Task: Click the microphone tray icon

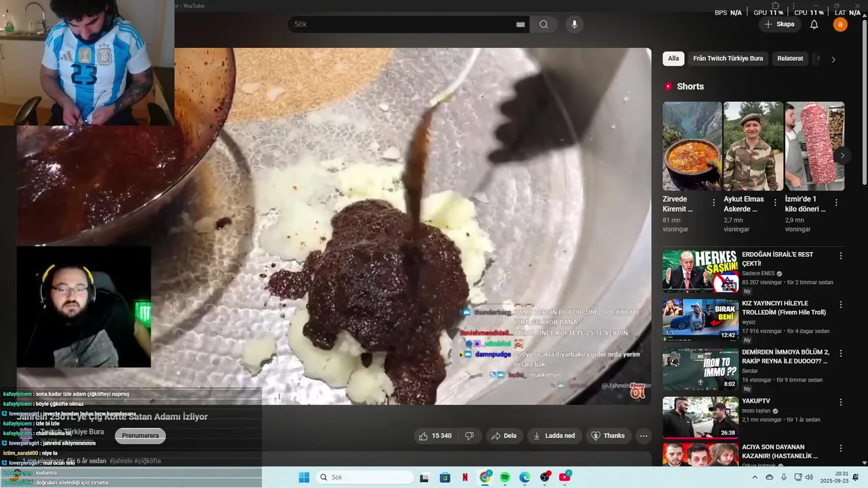Action: point(784,477)
